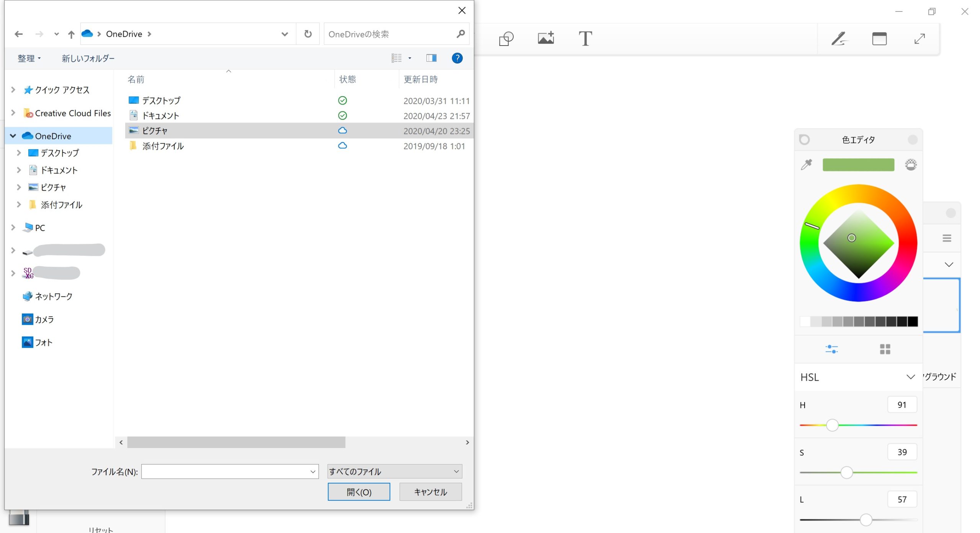
Task: Collapse the OneDrive tree node
Action: click(13, 136)
